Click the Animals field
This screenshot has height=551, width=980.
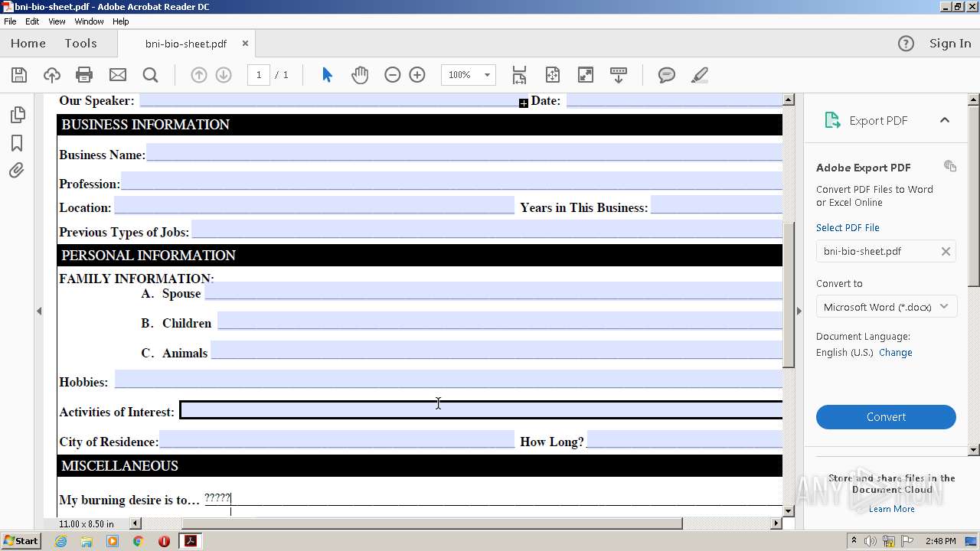tap(497, 350)
